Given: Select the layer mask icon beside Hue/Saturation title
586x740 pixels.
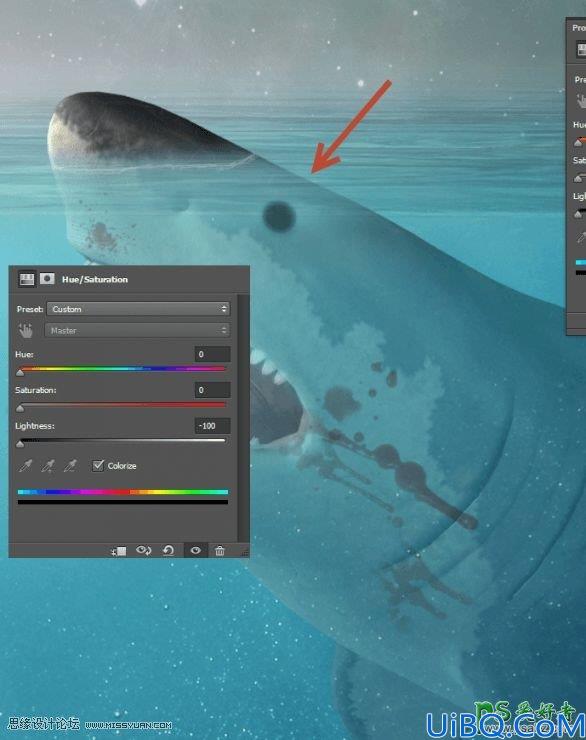Looking at the screenshot, I should coord(47,279).
